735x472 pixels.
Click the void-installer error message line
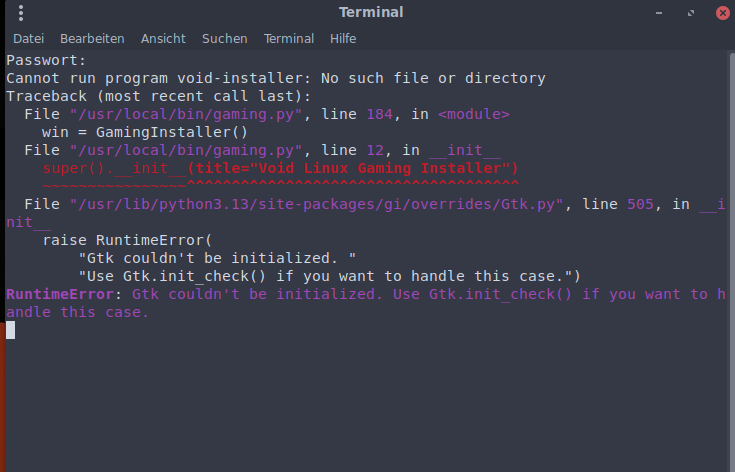275,78
